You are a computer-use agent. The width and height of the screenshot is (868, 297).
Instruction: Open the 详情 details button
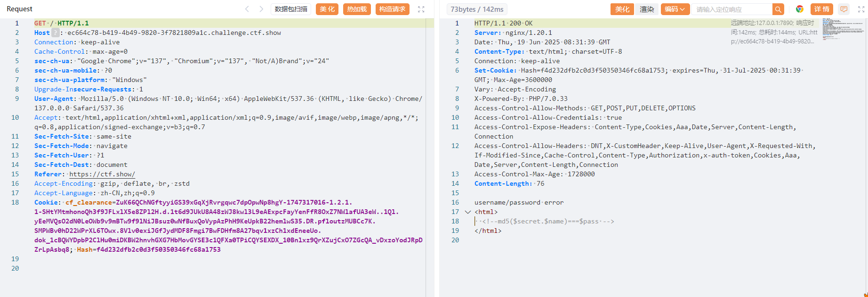(x=821, y=9)
